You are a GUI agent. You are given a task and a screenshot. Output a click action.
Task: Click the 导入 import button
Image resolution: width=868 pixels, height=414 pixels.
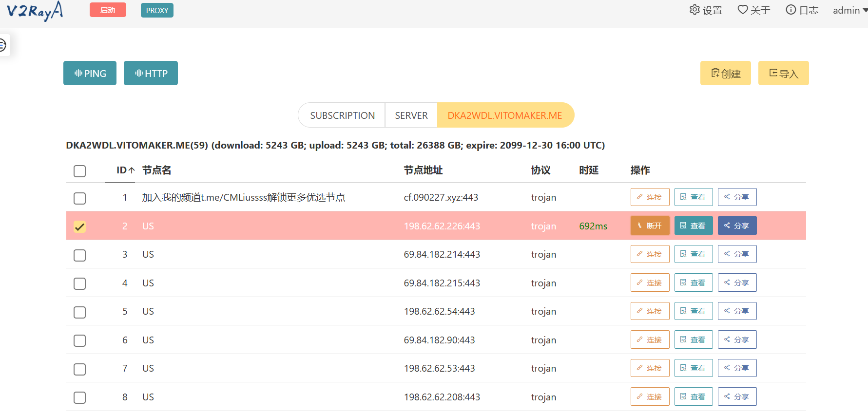784,73
